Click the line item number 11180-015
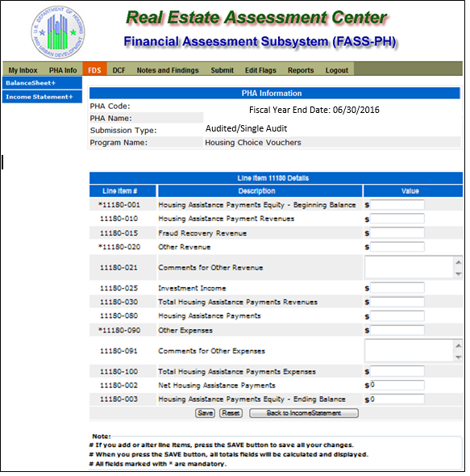The width and height of the screenshot is (470, 476). tap(119, 233)
